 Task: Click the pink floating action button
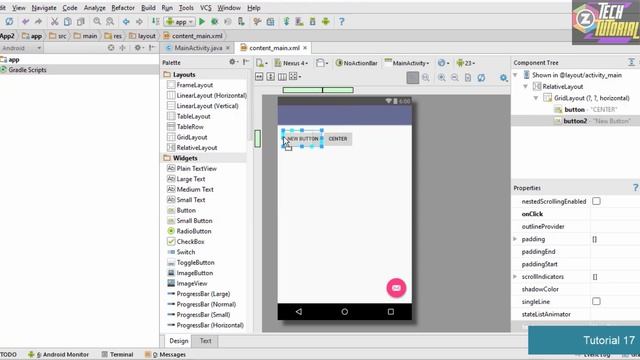click(x=396, y=288)
